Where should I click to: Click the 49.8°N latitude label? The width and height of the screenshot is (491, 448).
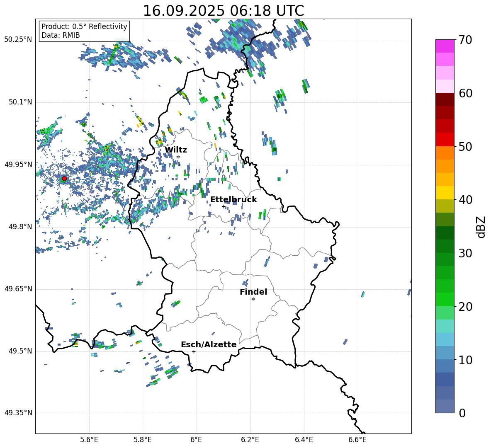(20, 227)
